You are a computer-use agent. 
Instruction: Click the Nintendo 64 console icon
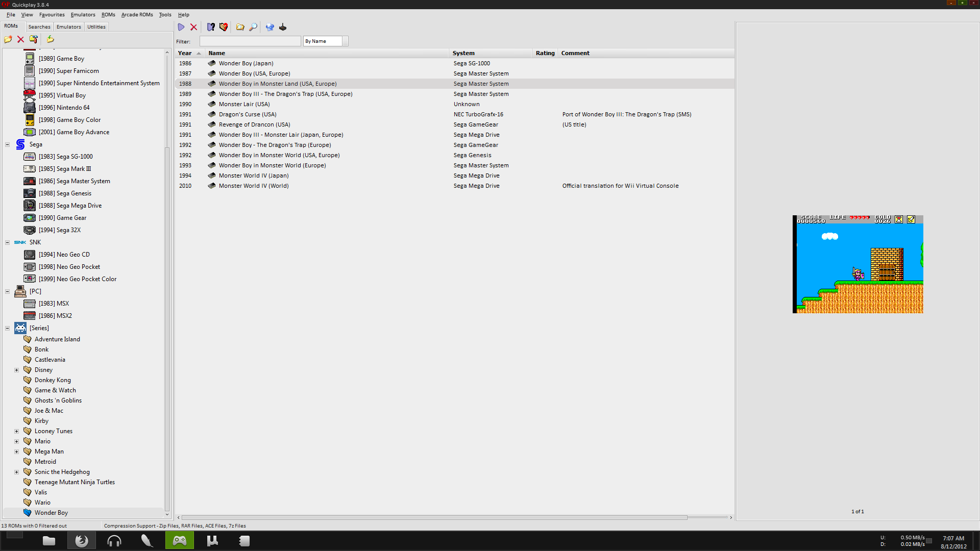tap(30, 108)
